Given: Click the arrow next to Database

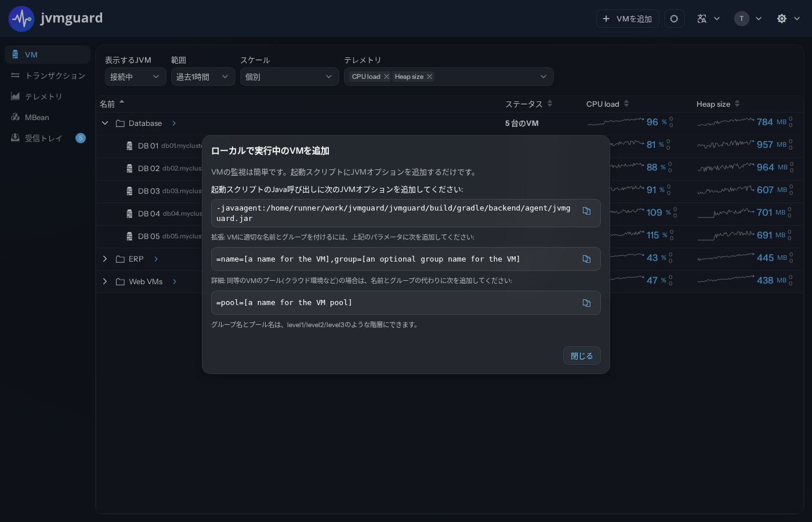Looking at the screenshot, I should coord(174,123).
